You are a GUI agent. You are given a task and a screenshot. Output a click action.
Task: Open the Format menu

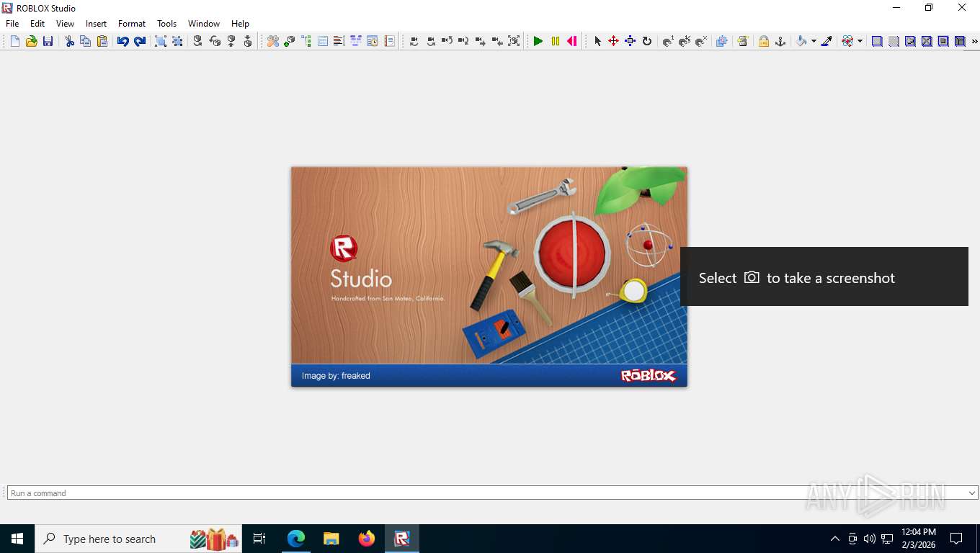[132, 24]
